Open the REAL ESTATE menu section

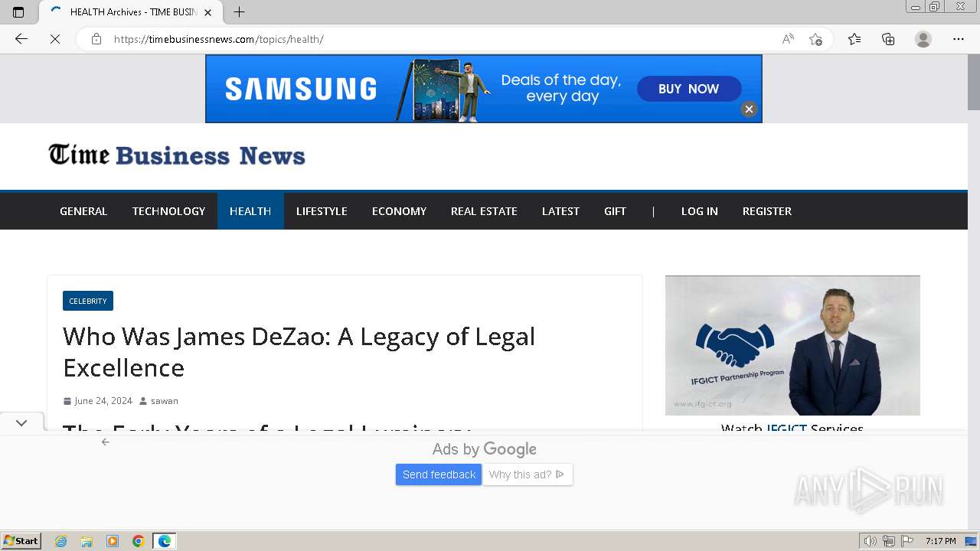tap(484, 211)
